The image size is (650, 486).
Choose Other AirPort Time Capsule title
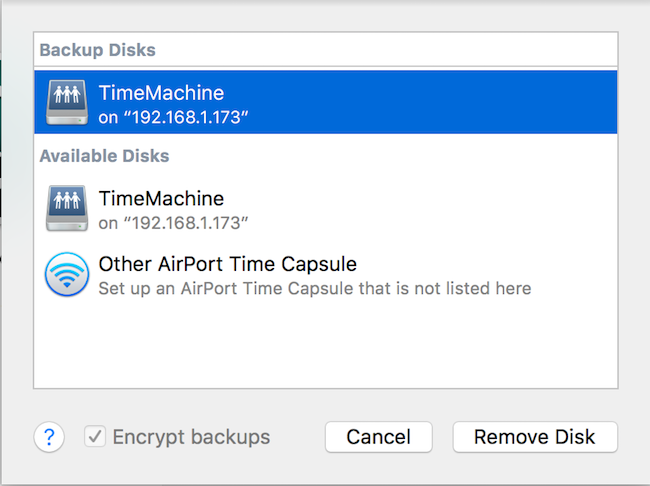227,264
